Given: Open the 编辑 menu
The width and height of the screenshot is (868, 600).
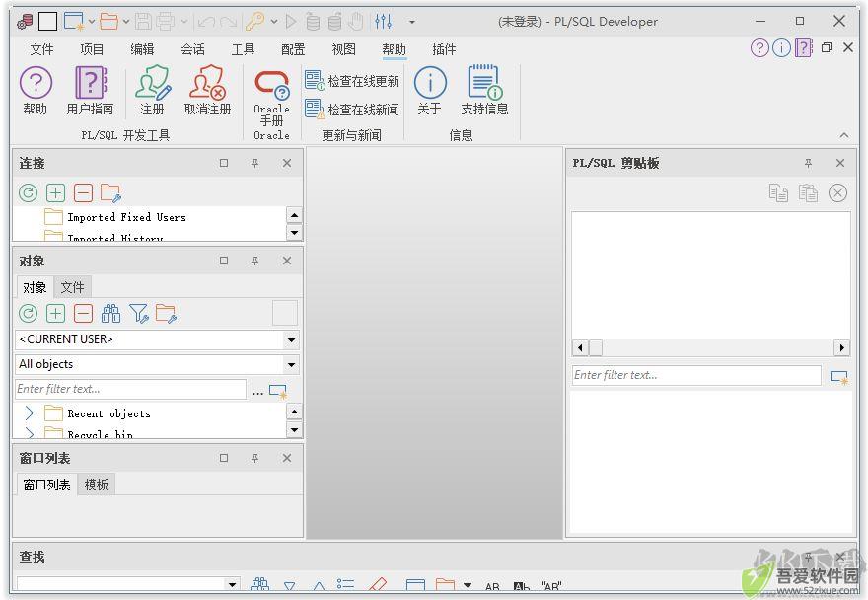Looking at the screenshot, I should point(142,49).
